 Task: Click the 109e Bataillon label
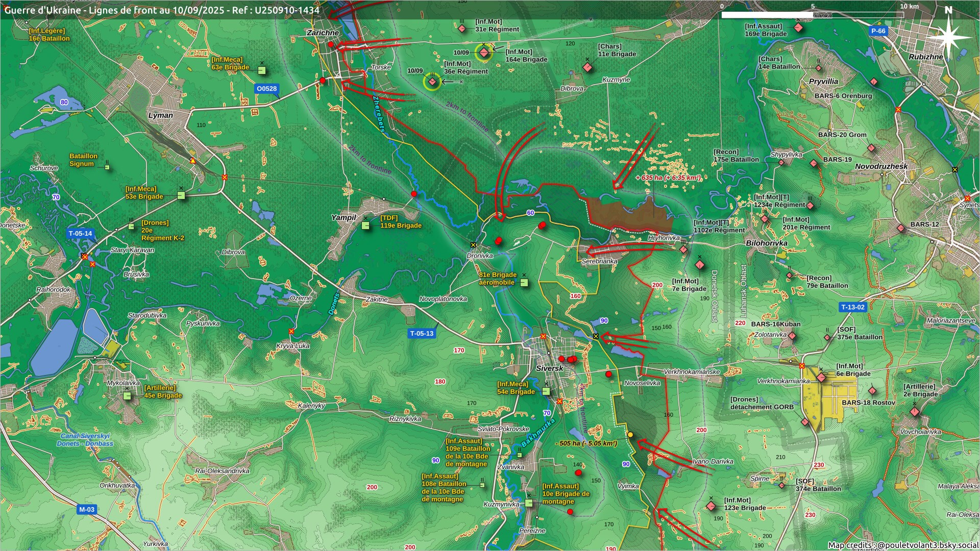pos(468,453)
